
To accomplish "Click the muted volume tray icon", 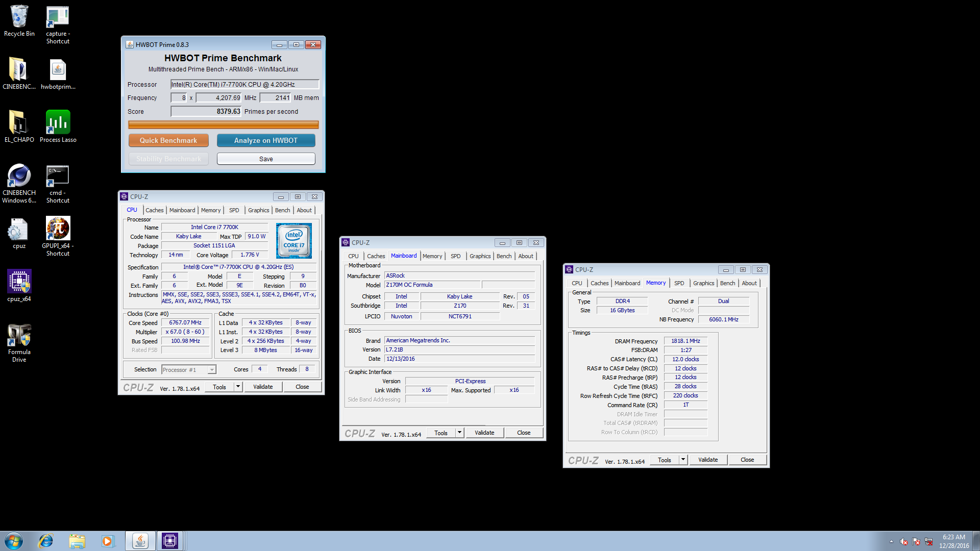I will coord(904,541).
